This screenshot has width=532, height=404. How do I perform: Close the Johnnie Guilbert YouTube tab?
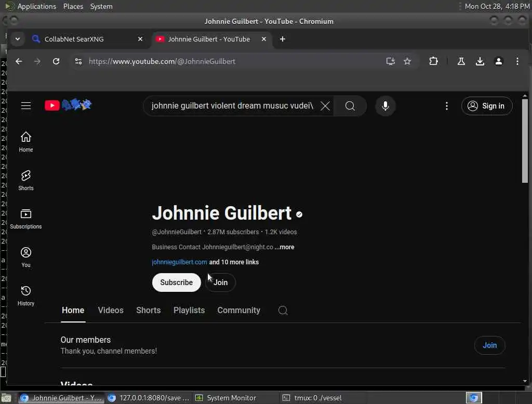click(x=263, y=39)
